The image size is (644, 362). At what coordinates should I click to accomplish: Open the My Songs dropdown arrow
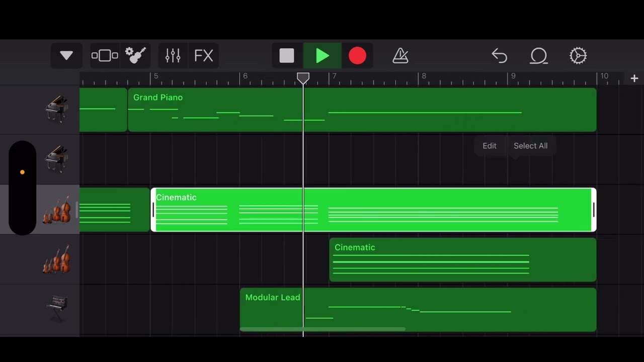[66, 55]
